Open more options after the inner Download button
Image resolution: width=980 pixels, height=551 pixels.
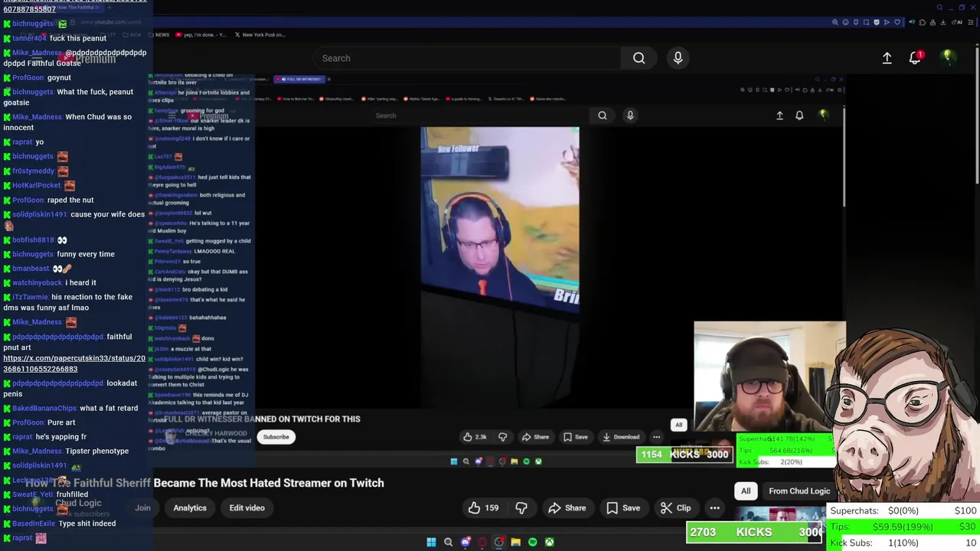[656, 437]
